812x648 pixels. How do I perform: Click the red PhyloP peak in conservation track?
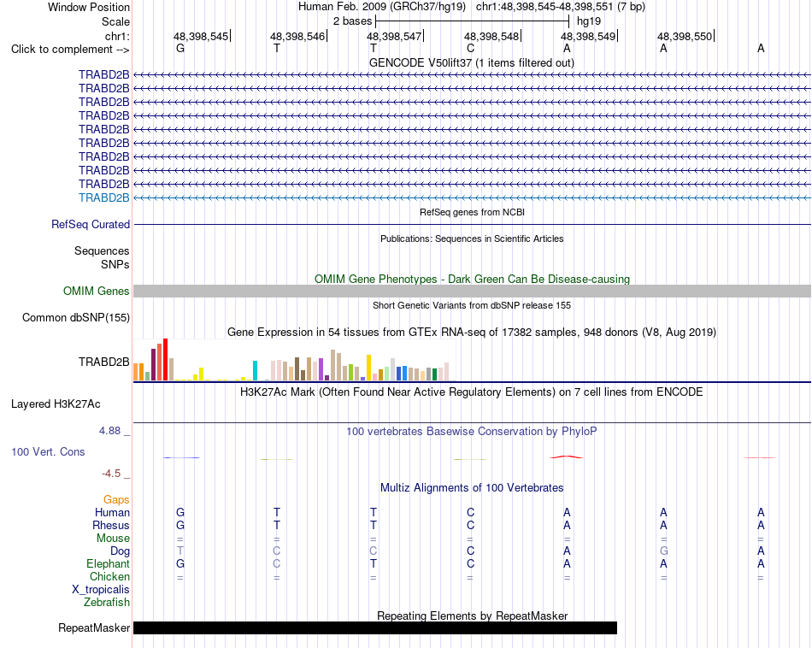[x=567, y=457]
